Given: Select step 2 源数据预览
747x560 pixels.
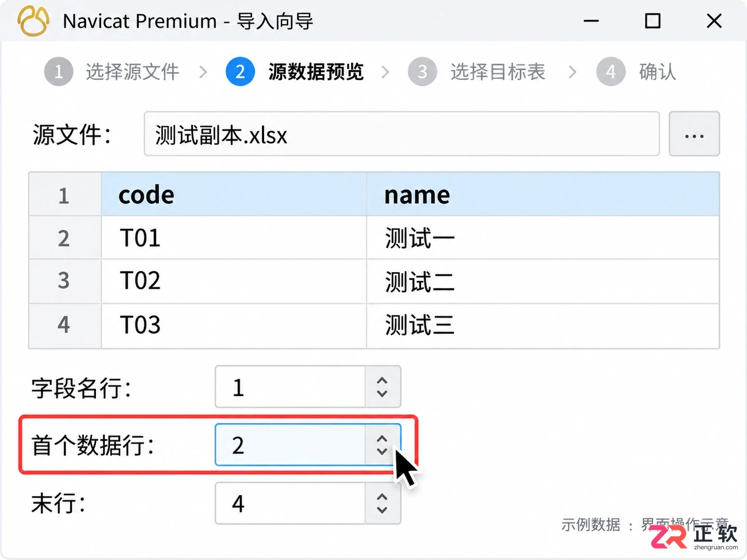Looking at the screenshot, I should (295, 72).
